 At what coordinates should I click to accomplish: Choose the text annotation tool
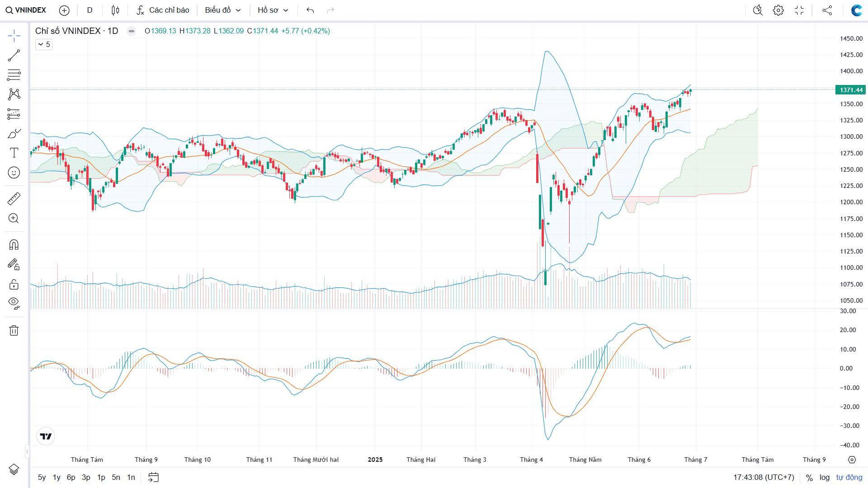coord(14,153)
